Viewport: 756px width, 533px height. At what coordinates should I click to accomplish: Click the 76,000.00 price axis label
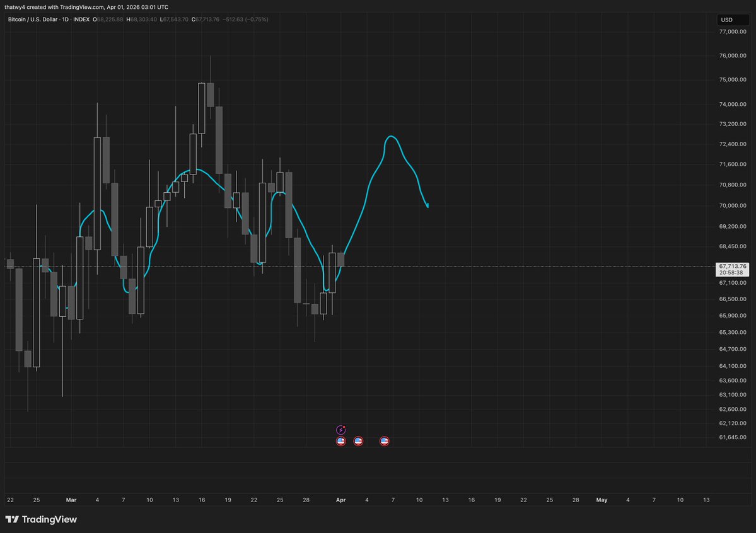733,56
